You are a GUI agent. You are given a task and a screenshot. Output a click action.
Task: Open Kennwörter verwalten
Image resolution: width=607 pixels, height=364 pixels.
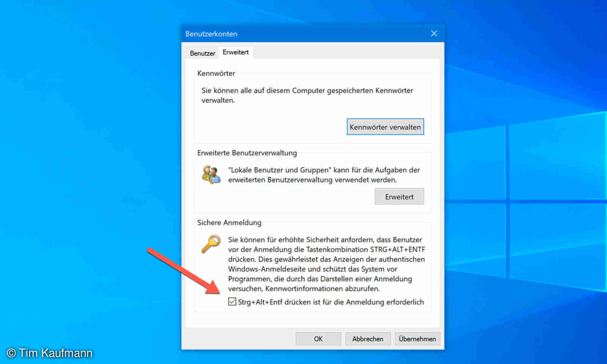(x=385, y=127)
